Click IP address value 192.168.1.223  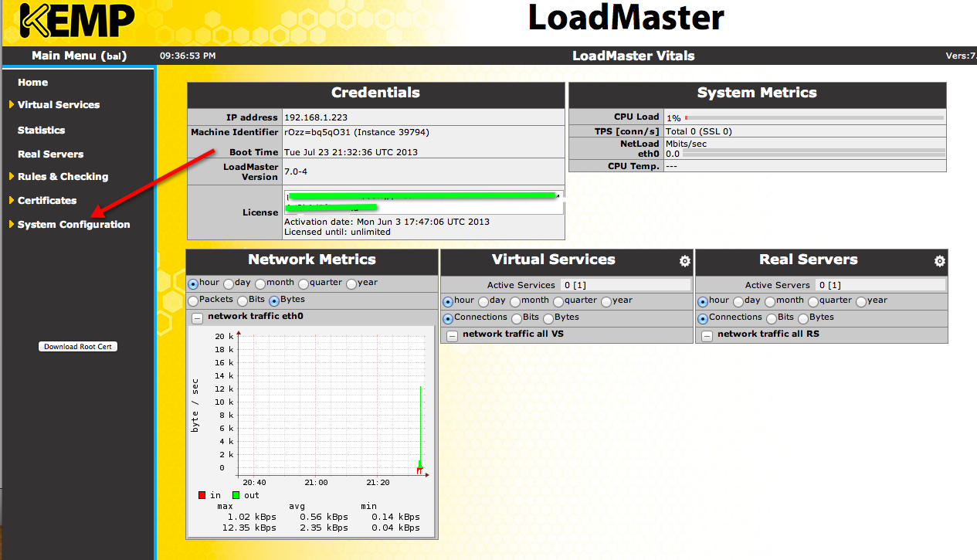[x=316, y=117]
